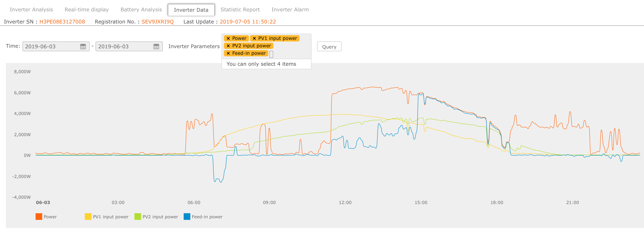Toggle PV1 input power yellow legend swatch
Viewport: 644px width, 232px height.
pos(88,217)
